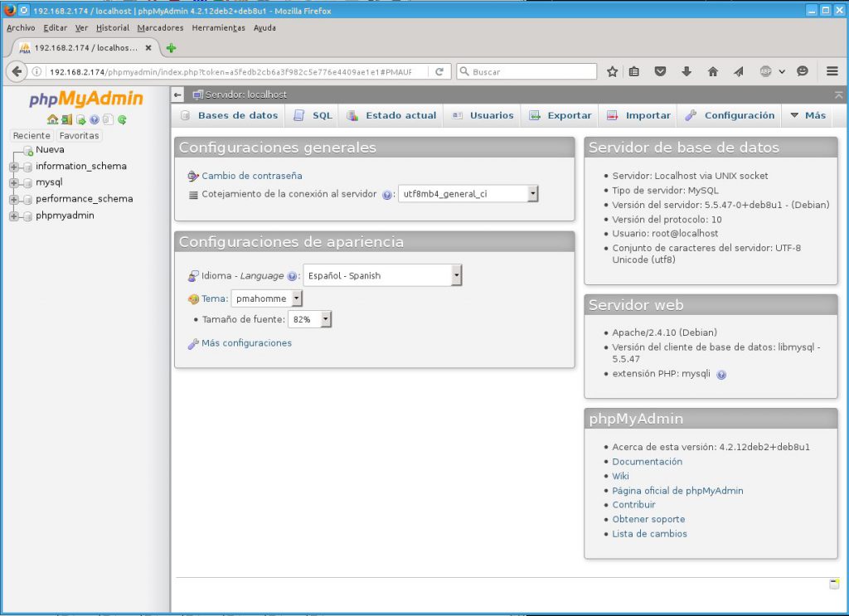Open Español - Spanish language dropdown
Image resolution: width=849 pixels, height=616 pixels.
click(x=382, y=275)
